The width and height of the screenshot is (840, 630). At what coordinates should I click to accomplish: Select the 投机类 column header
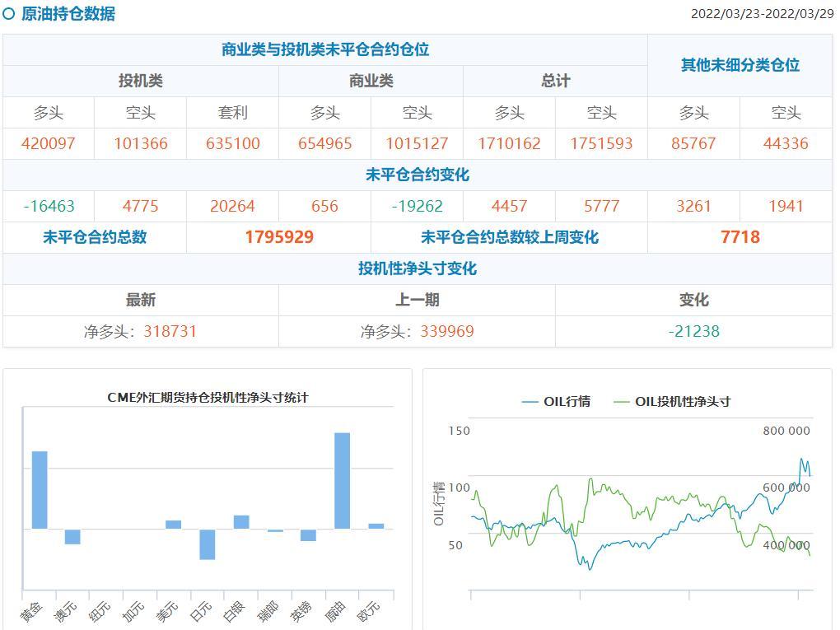(x=141, y=81)
